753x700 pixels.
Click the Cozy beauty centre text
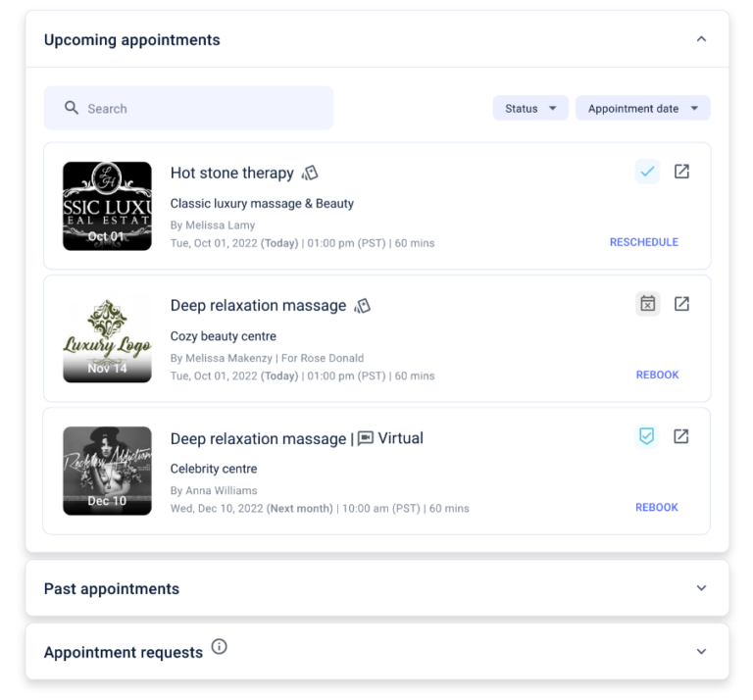224,336
